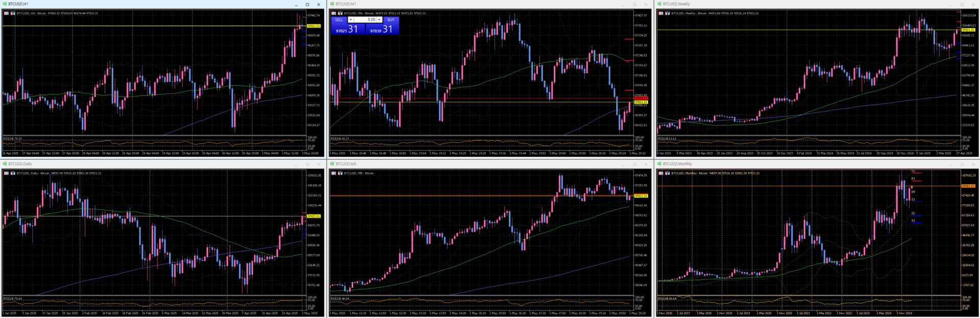Open Depth of Market on Daily chart
The image size is (980, 318).
pos(13,173)
